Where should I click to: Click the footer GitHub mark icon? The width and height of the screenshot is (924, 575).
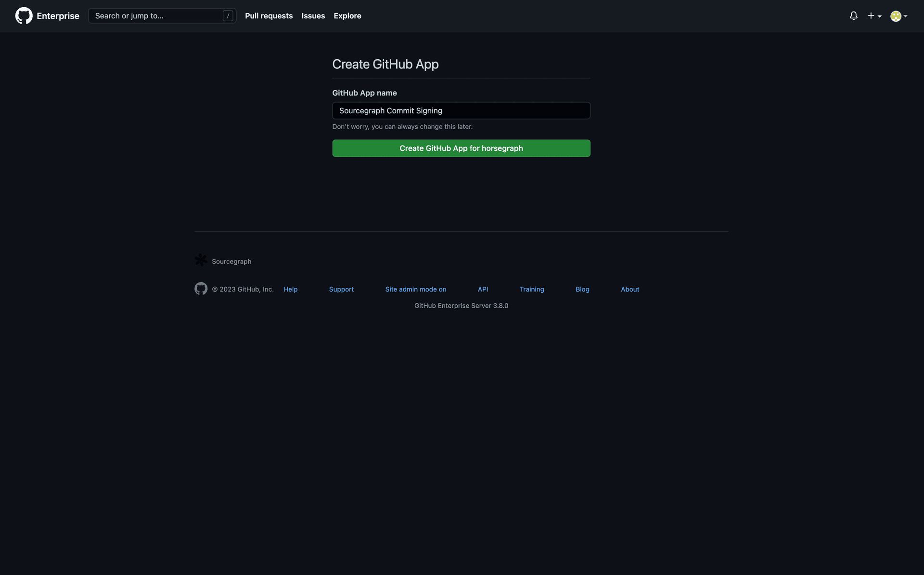201,288
